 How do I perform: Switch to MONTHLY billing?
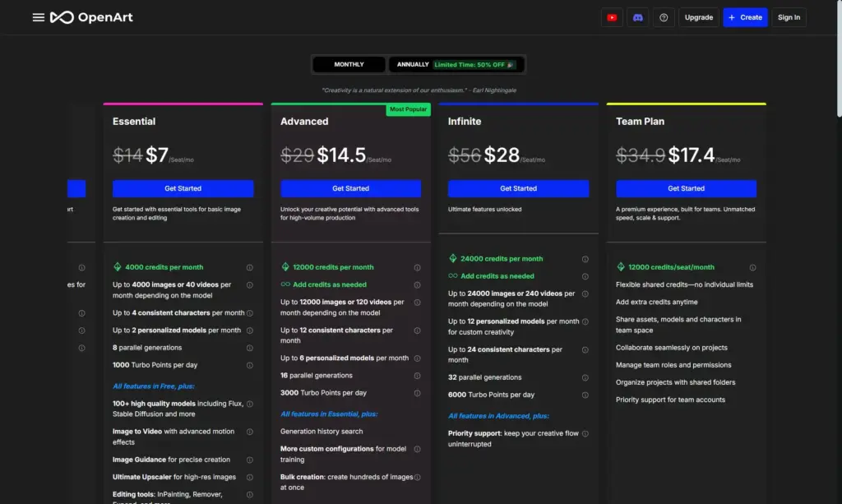(x=349, y=64)
